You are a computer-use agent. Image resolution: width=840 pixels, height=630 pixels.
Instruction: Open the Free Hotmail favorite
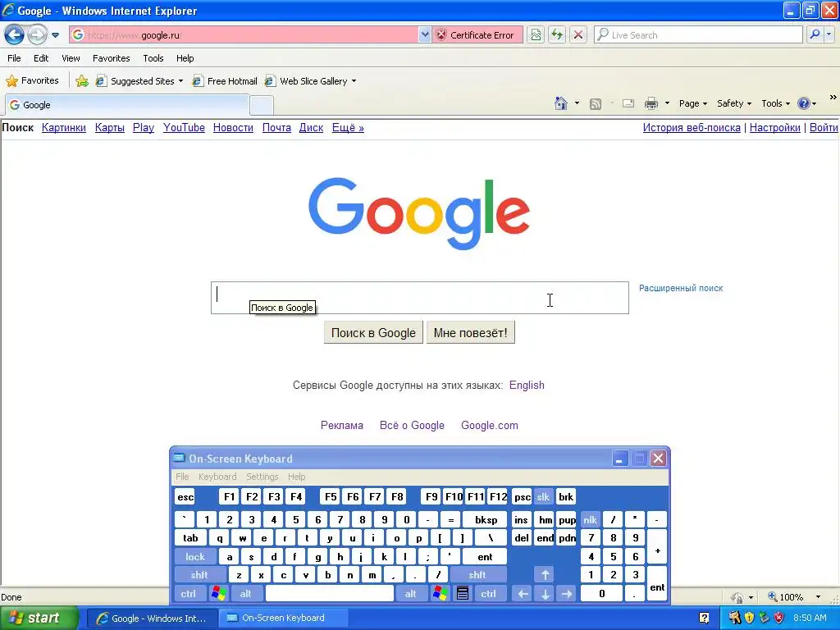click(x=226, y=81)
